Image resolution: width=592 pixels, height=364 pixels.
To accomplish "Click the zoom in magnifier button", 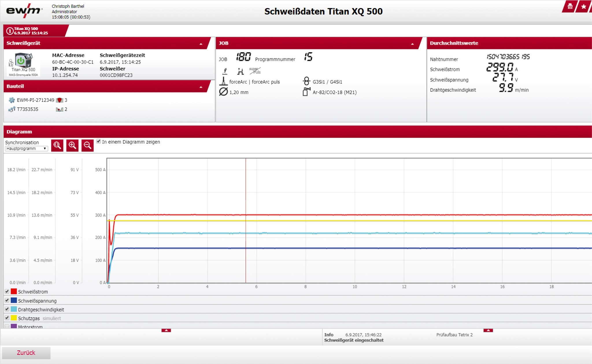I will (72, 145).
